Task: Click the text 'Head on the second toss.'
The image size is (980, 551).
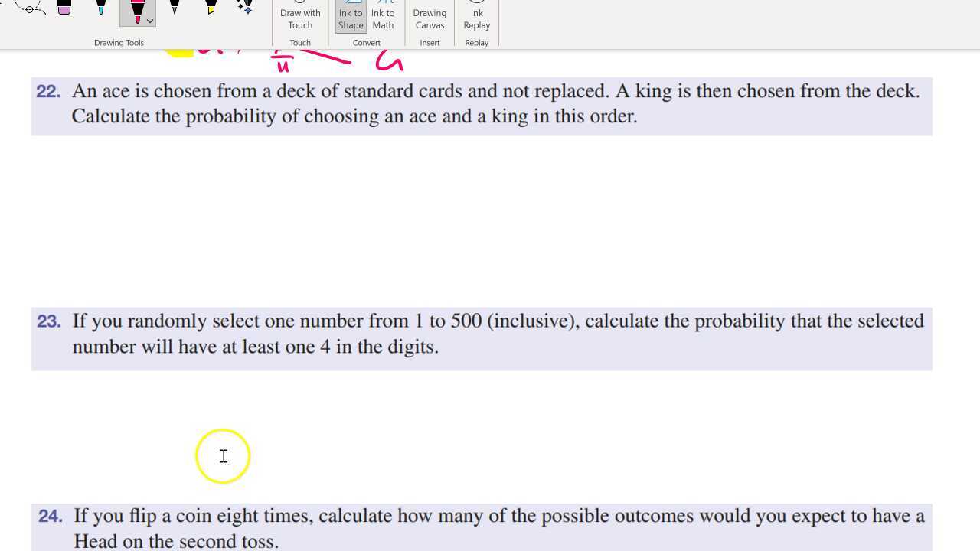Action: click(x=176, y=541)
